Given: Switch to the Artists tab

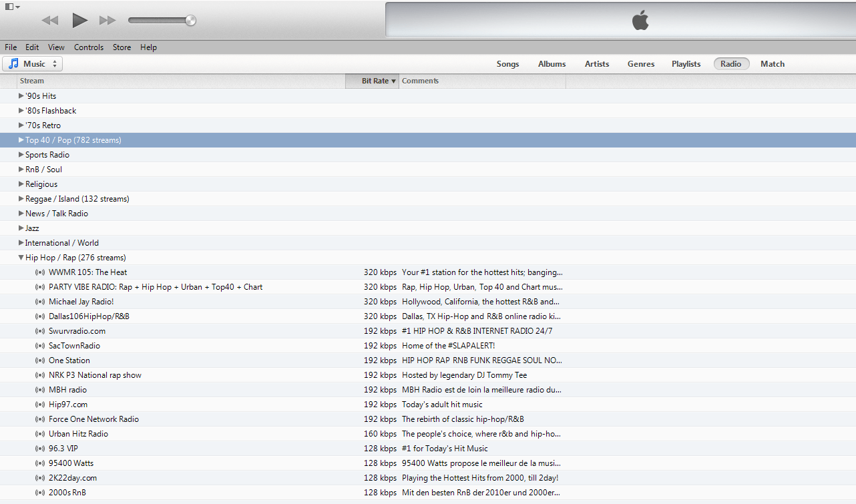Looking at the screenshot, I should [x=597, y=64].
